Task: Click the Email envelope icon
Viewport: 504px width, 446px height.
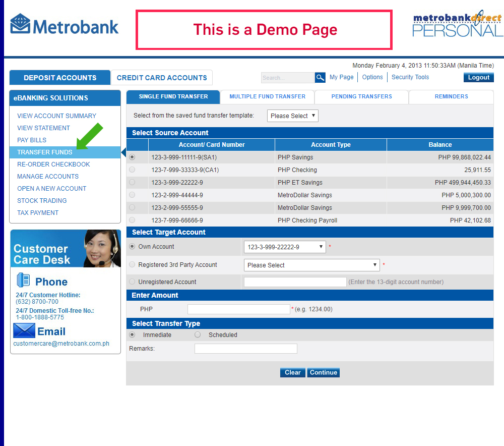Action: tap(24, 330)
